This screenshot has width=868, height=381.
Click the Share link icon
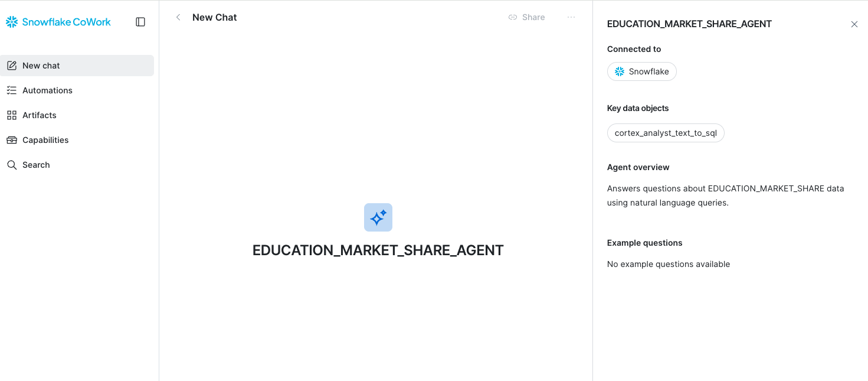point(513,17)
